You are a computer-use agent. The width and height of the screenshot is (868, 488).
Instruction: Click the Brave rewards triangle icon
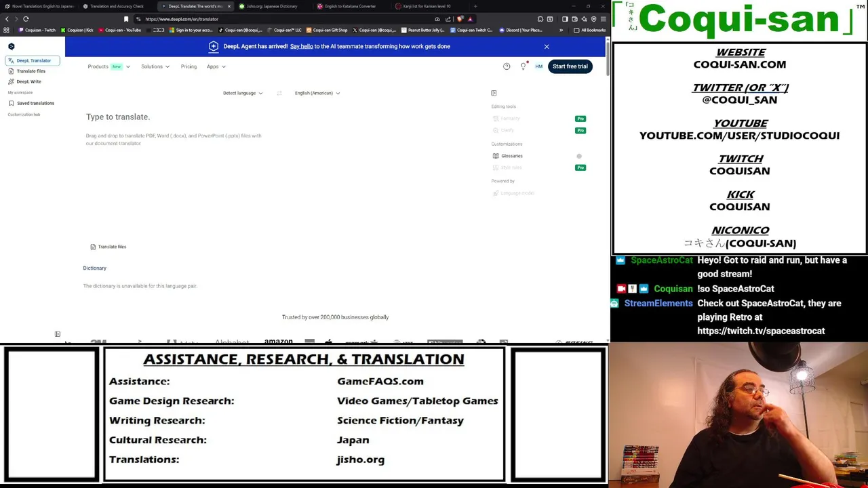point(470,19)
